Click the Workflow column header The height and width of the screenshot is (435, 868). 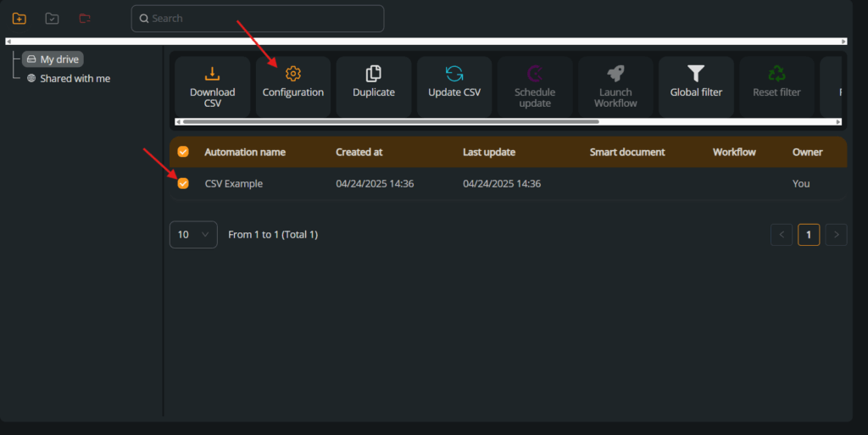click(734, 152)
